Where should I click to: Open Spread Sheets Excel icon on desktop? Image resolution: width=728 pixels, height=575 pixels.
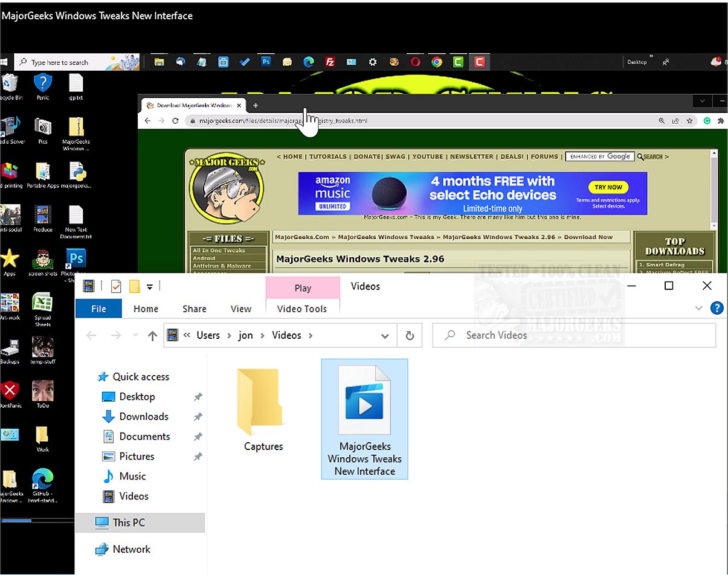(x=43, y=310)
